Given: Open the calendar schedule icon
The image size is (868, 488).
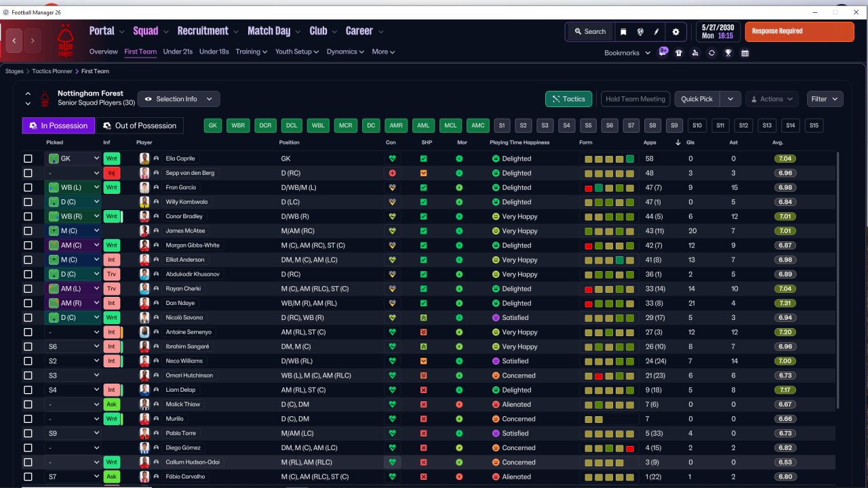Looking at the screenshot, I should point(745,53).
